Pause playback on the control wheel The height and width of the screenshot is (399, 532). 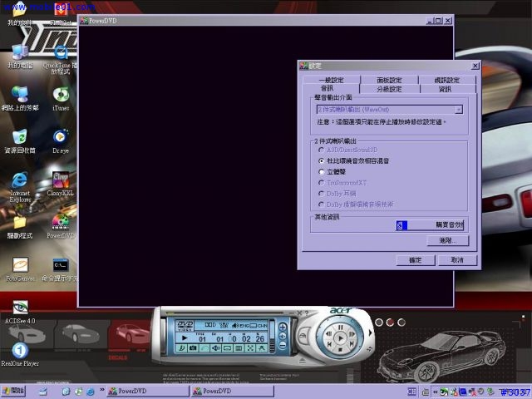(x=340, y=328)
